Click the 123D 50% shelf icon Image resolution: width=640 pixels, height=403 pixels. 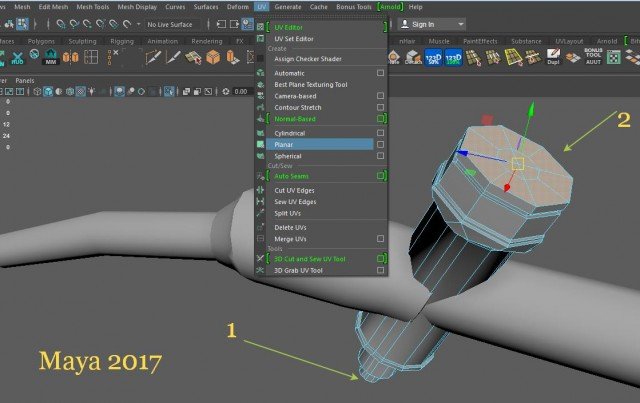point(433,58)
